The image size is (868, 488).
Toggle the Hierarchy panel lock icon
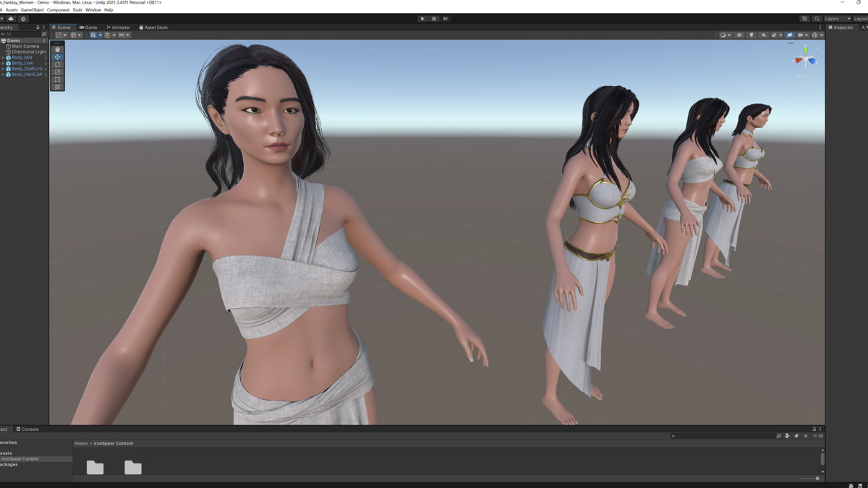(38, 27)
